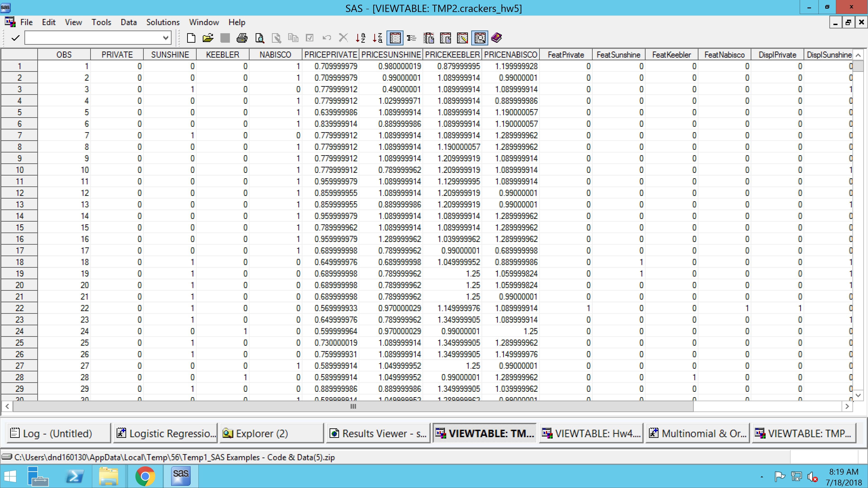Viewport: 868px width, 488px height.
Task: Click the Open folder toolbar icon
Action: (208, 38)
